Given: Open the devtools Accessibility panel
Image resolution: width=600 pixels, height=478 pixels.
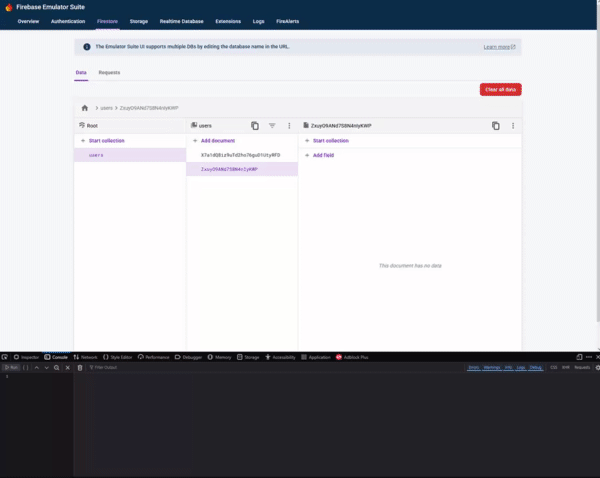Looking at the screenshot, I should click(280, 357).
